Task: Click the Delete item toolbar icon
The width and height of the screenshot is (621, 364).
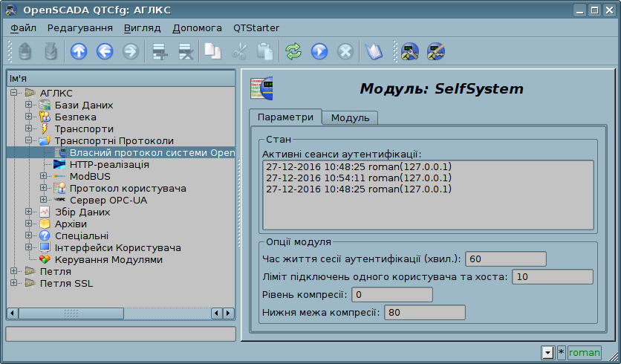Action: [186, 51]
